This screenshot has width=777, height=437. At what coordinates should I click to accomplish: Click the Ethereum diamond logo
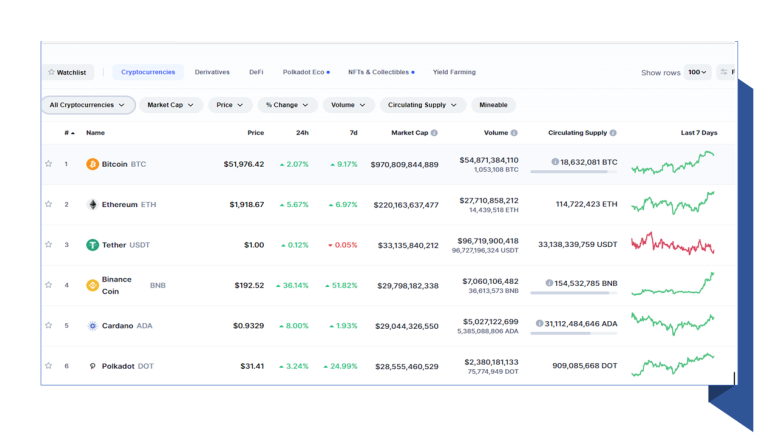tap(92, 205)
